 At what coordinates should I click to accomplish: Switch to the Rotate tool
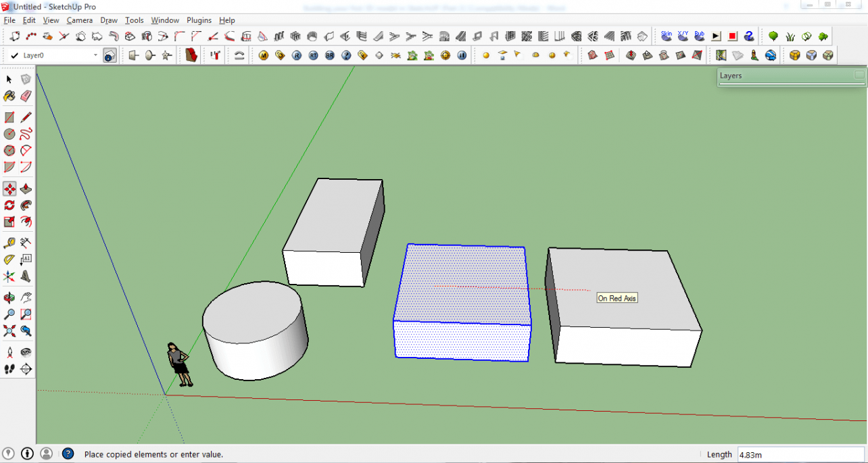[9, 205]
